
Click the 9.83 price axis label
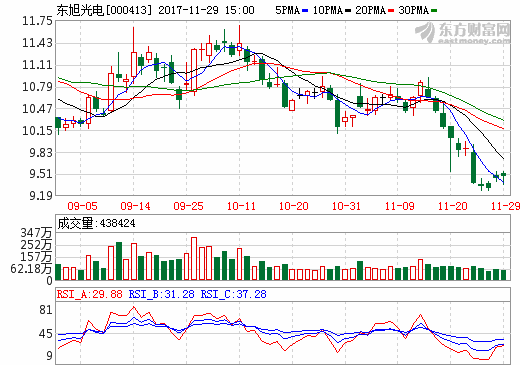tap(41, 152)
